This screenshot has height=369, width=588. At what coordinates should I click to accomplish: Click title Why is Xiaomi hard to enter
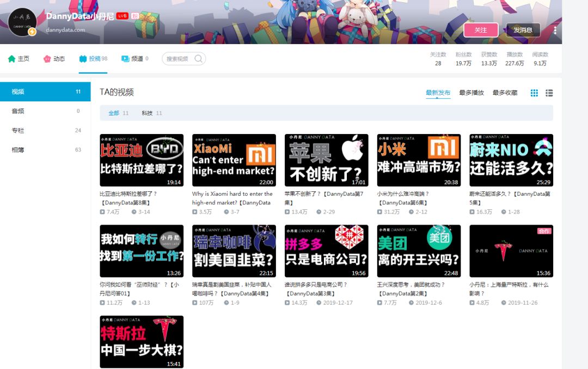tap(232, 198)
